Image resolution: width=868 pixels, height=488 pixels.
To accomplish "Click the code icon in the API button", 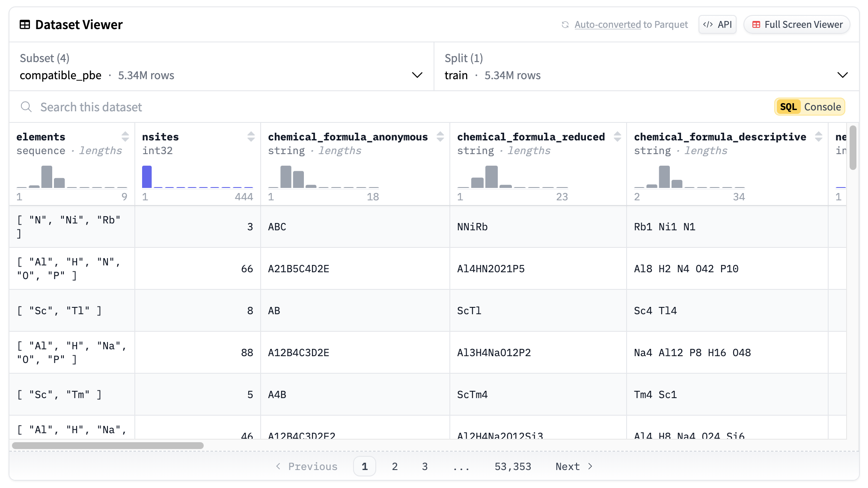I will click(x=708, y=24).
